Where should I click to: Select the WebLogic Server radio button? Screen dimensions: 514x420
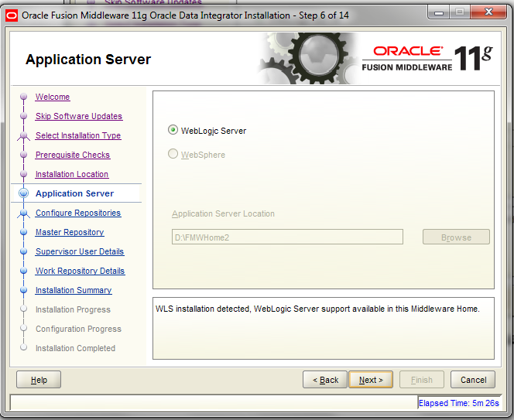[x=173, y=130]
